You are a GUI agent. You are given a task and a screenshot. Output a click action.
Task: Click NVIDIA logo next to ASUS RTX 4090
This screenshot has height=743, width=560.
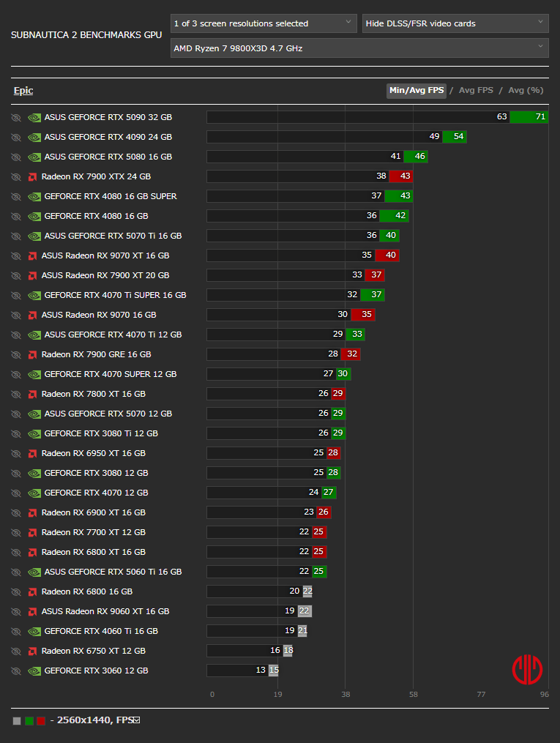pyautogui.click(x=34, y=138)
